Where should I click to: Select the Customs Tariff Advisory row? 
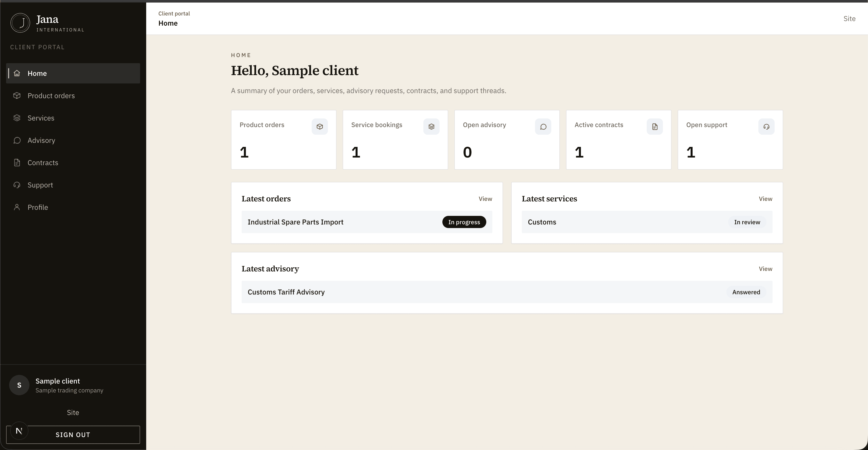tap(507, 292)
